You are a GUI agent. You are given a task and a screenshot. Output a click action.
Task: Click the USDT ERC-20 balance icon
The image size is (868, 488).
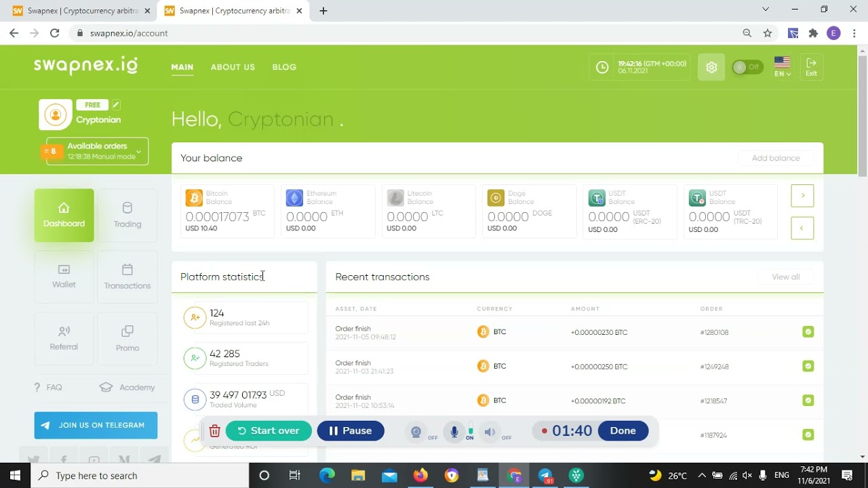point(597,197)
